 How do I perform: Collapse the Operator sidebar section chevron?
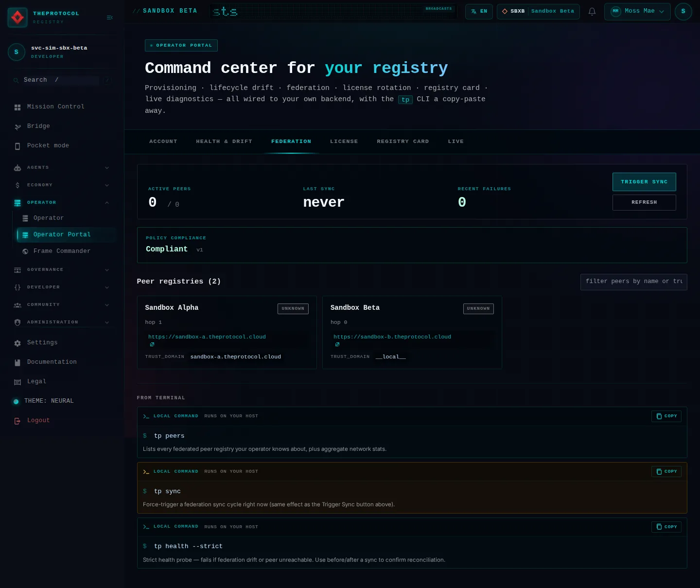107,203
